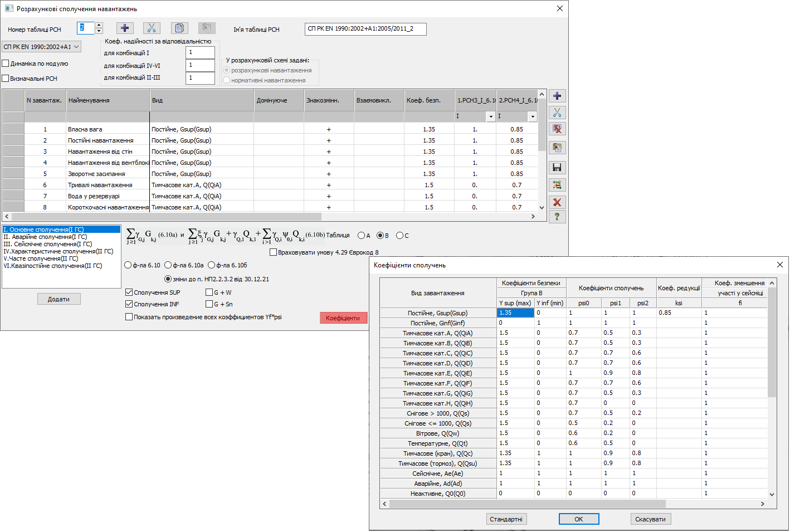
Task: Click the plus icon beside table number field
Action: point(125,28)
